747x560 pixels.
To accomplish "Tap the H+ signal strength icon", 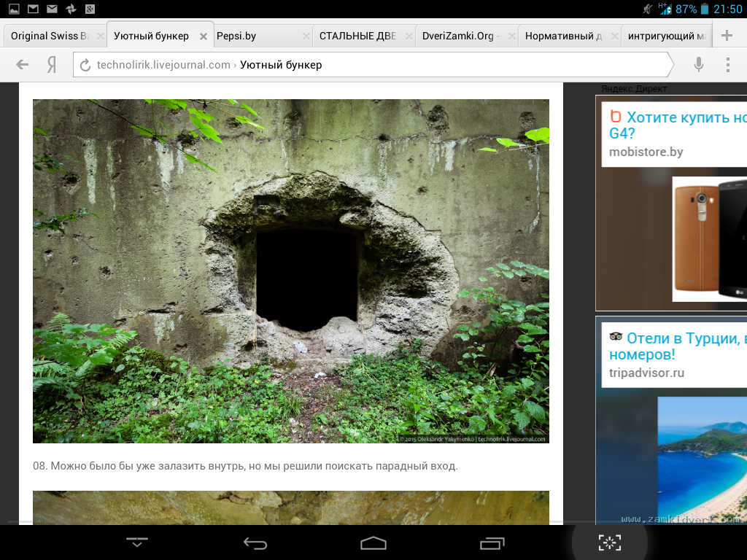I will (x=665, y=9).
